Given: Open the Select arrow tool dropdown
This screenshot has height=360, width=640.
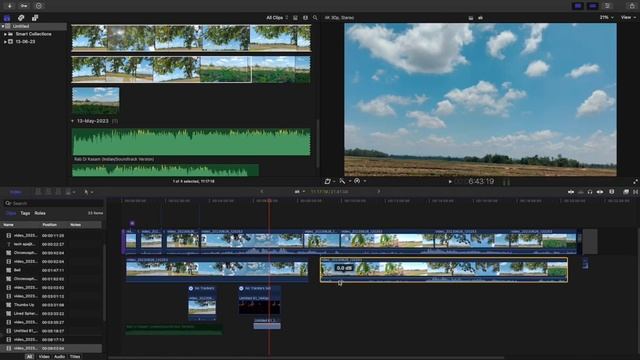Looking at the screenshot, I should 89,192.
